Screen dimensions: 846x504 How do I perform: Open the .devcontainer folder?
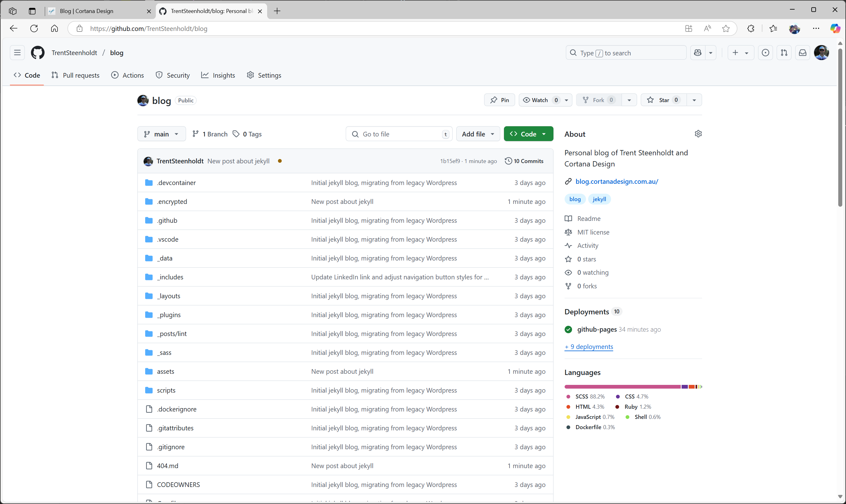tap(176, 183)
